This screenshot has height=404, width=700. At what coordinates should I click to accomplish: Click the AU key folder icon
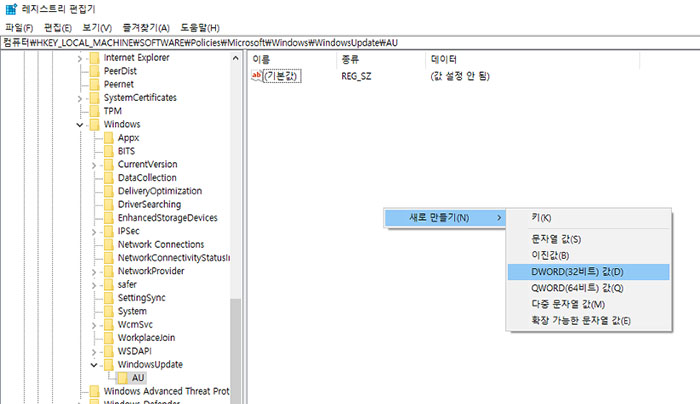(x=123, y=377)
